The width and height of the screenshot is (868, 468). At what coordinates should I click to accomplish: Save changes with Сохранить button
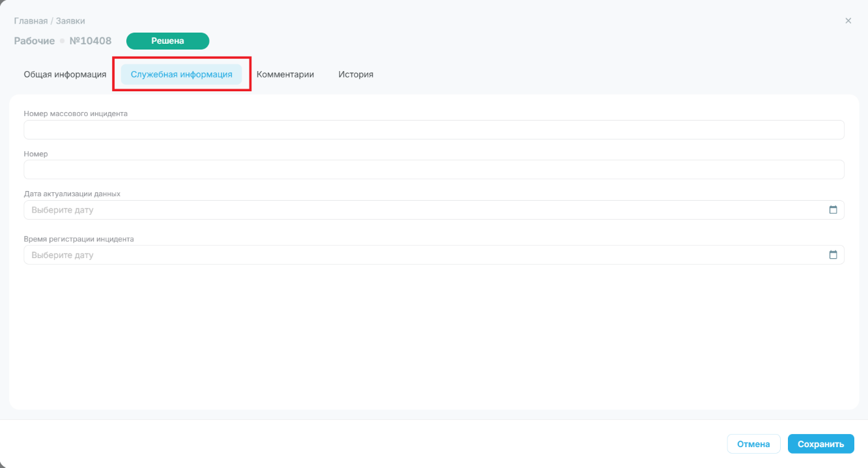point(820,444)
